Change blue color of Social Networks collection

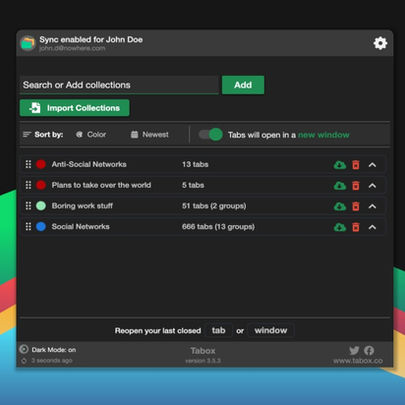(41, 227)
